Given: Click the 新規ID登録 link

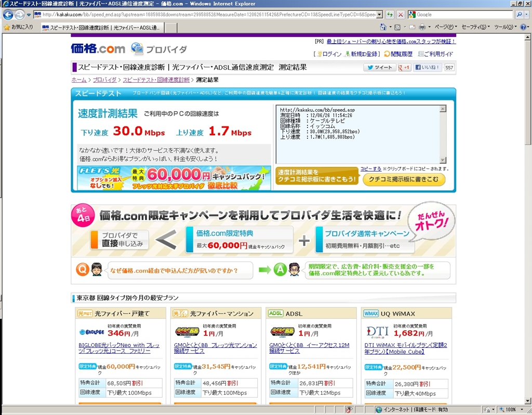Looking at the screenshot, I should tap(362, 54).
